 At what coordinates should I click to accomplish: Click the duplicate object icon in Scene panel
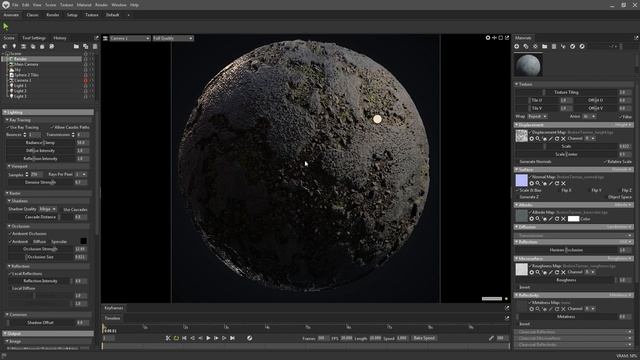click(x=86, y=47)
